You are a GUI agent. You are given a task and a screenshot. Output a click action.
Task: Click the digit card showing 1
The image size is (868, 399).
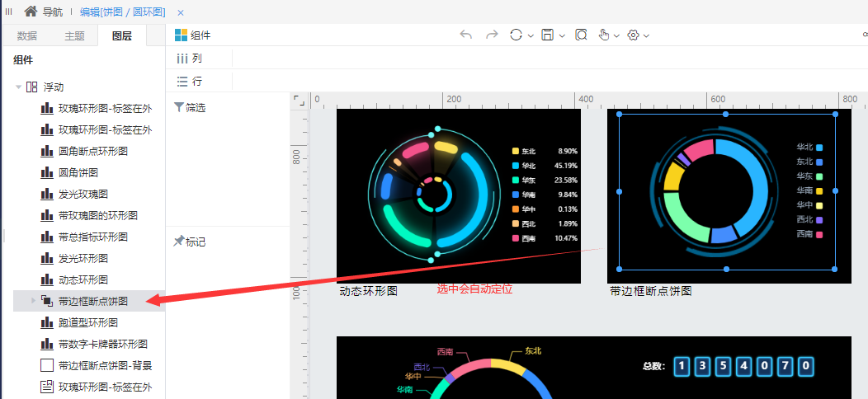(x=682, y=366)
